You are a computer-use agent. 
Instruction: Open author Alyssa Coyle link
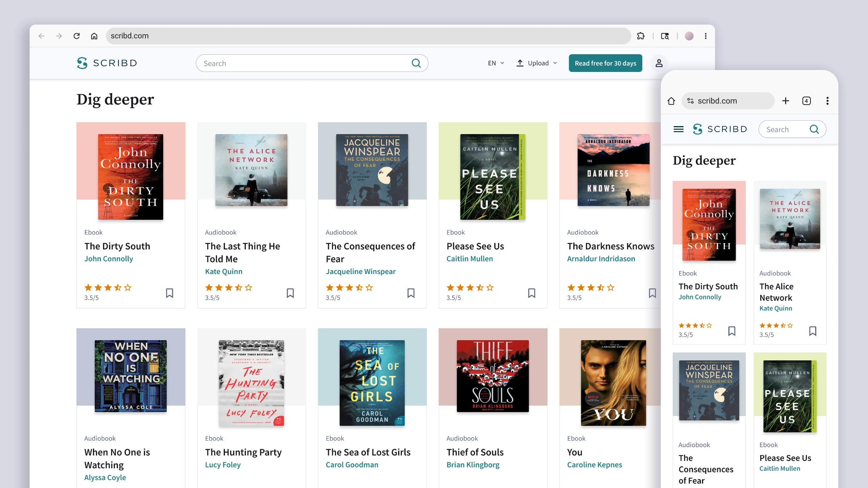tap(105, 478)
